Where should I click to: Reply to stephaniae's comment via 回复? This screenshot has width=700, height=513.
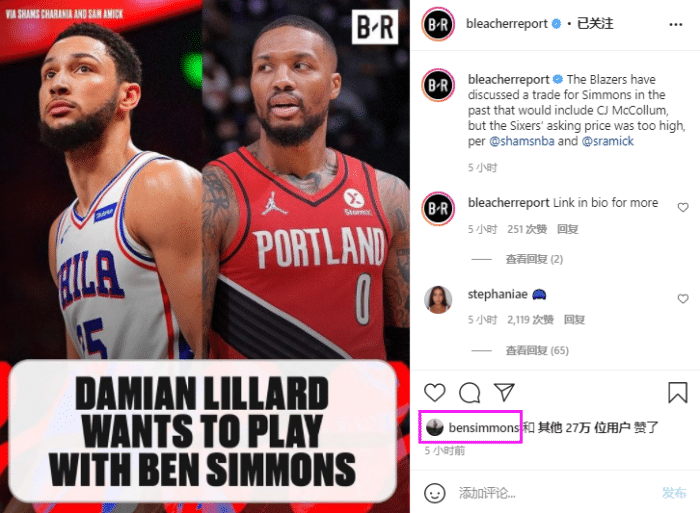[574, 320]
